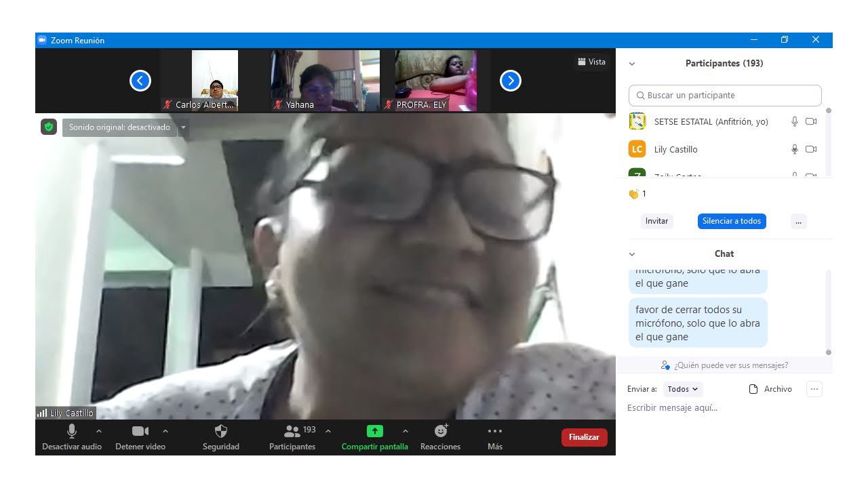Collapse the Chat panel chevron
Viewport: 868px width, 488px height.
632,254
